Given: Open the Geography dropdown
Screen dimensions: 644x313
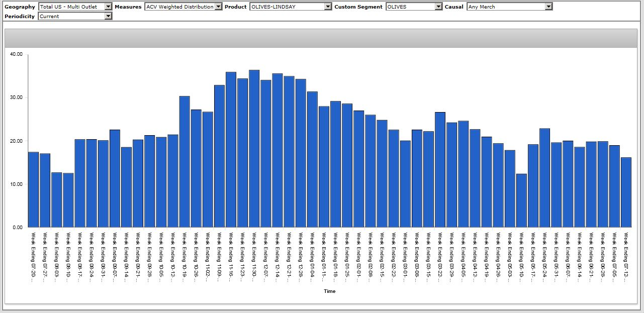Looking at the screenshot, I should 109,7.
